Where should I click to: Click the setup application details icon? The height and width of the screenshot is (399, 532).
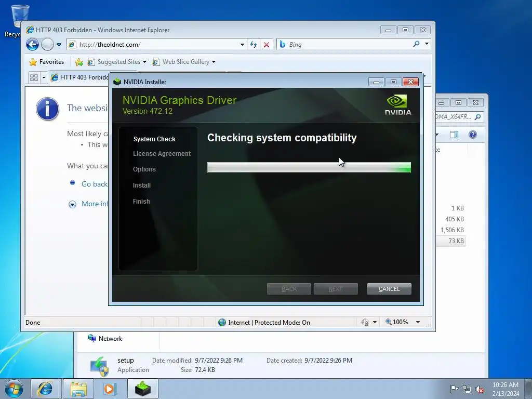click(x=99, y=366)
